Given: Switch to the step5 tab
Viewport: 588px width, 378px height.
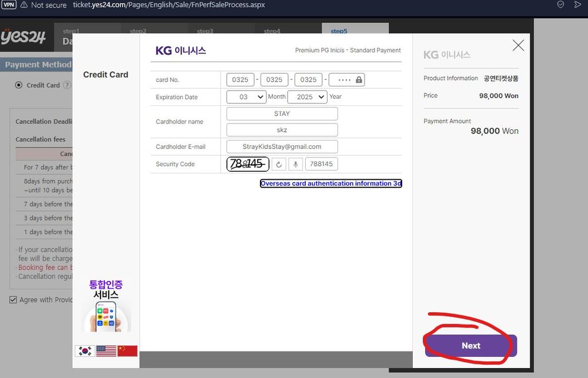Looking at the screenshot, I should tap(355, 28).
